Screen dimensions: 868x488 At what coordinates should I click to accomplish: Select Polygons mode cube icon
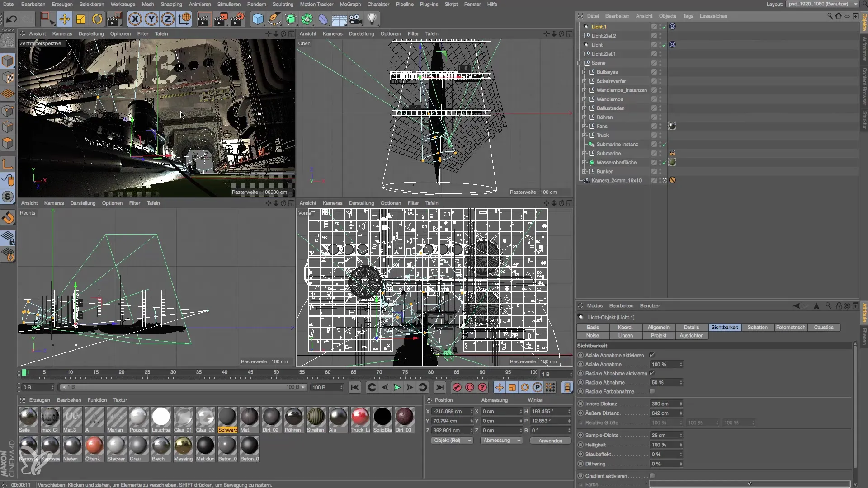(x=8, y=144)
